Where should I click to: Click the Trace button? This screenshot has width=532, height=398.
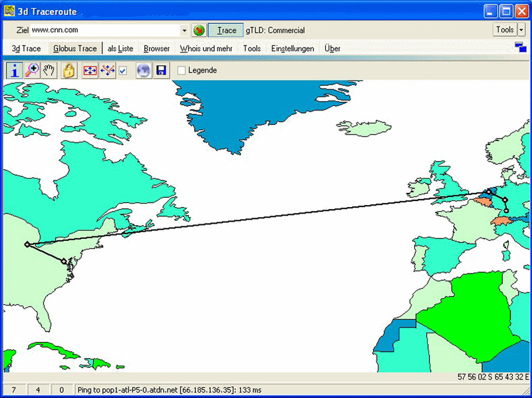226,30
